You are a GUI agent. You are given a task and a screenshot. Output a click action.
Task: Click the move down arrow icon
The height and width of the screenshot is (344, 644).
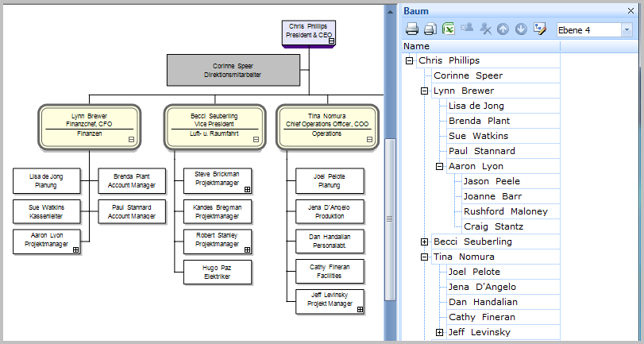pos(521,29)
